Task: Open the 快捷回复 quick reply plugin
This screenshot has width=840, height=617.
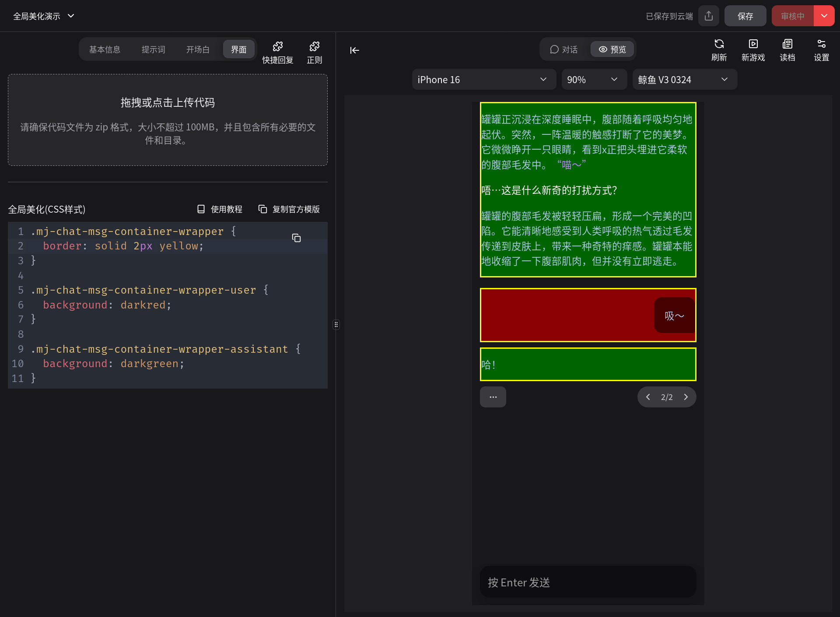Action: tap(277, 52)
